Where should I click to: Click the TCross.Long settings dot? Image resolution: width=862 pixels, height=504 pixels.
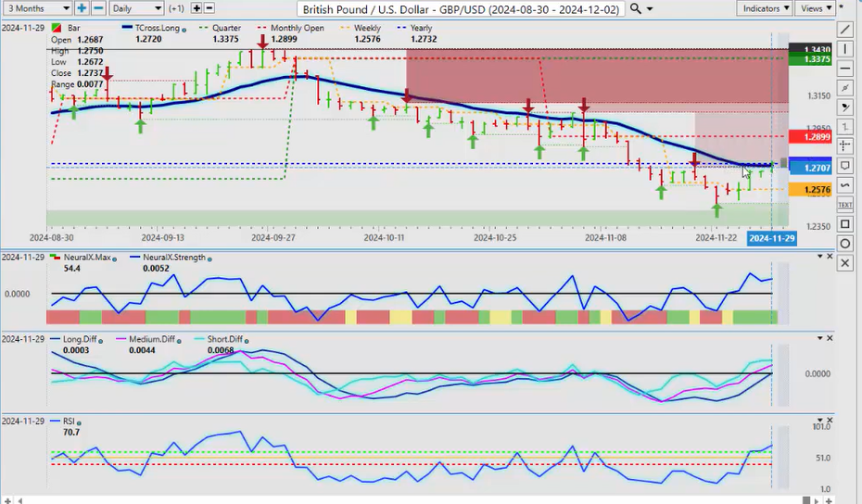(184, 29)
